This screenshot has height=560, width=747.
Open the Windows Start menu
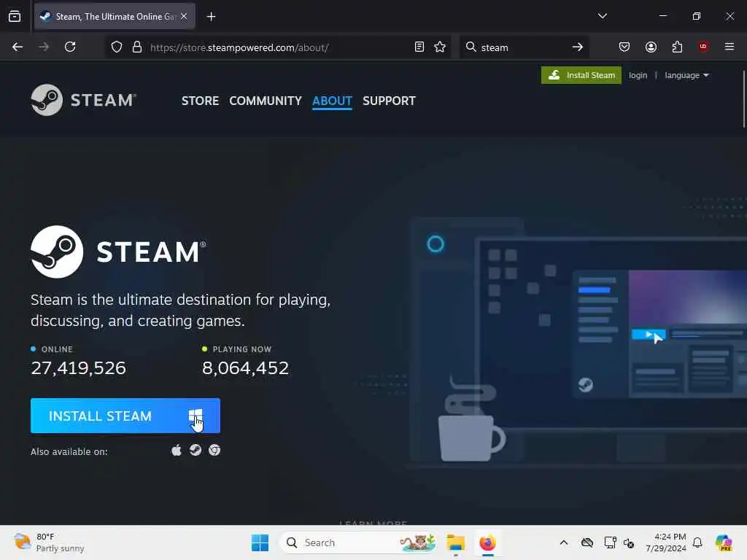pos(260,542)
